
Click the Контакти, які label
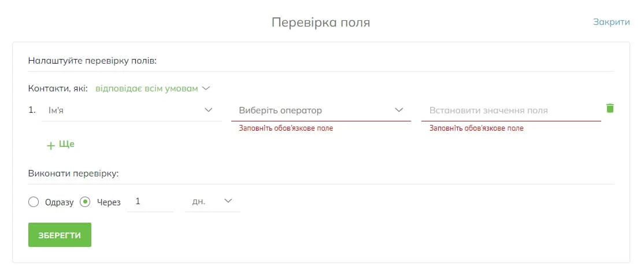coord(58,88)
